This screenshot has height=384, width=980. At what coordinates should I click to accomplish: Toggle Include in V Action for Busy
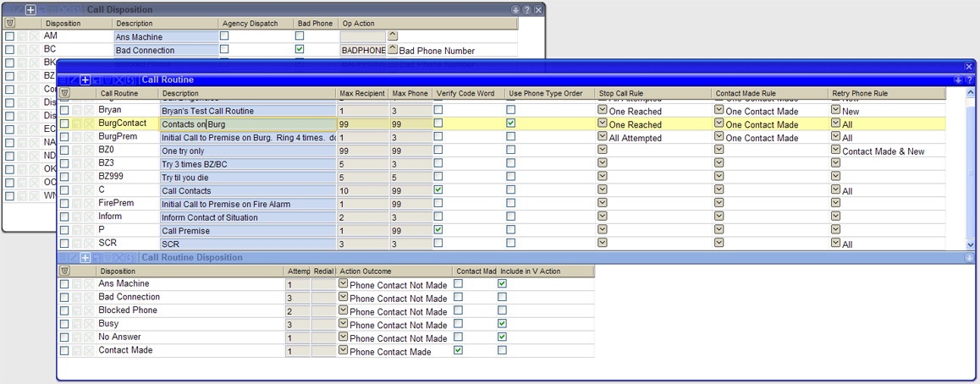(502, 323)
